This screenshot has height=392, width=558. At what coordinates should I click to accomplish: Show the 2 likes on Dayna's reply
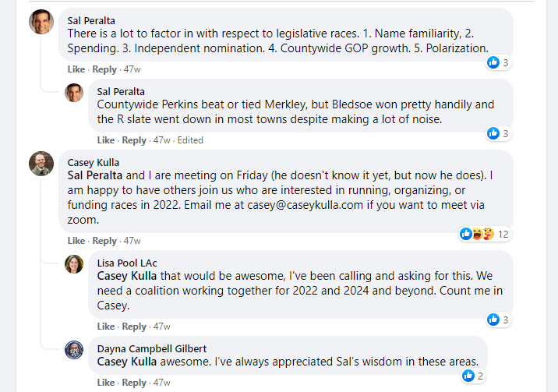tap(473, 376)
